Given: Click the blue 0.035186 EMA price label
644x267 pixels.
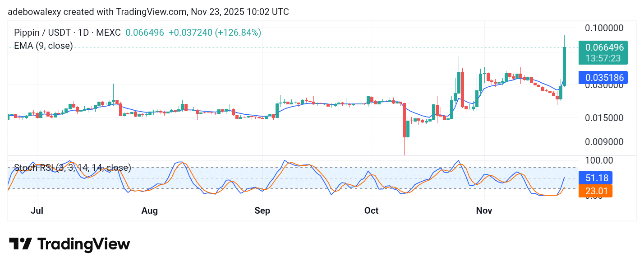Looking at the screenshot, I should (x=603, y=77).
